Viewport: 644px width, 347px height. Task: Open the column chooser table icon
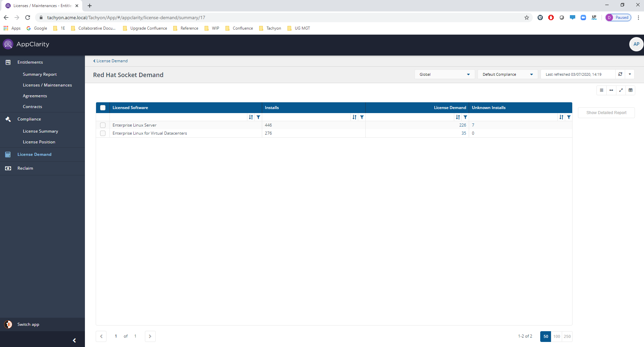(x=631, y=90)
